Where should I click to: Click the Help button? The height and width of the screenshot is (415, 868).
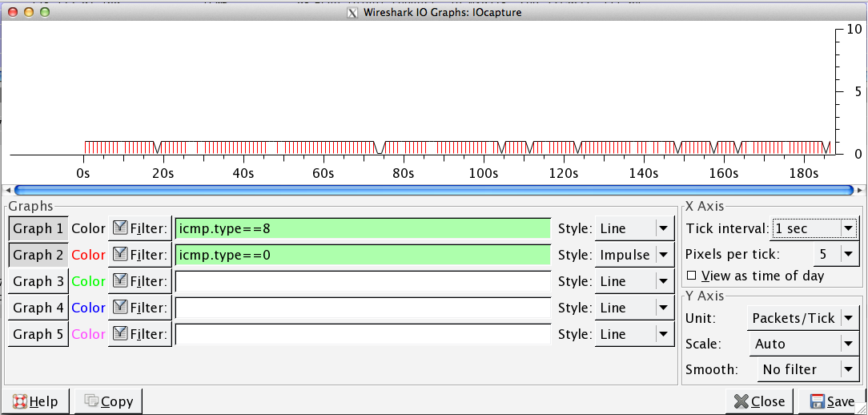point(37,401)
